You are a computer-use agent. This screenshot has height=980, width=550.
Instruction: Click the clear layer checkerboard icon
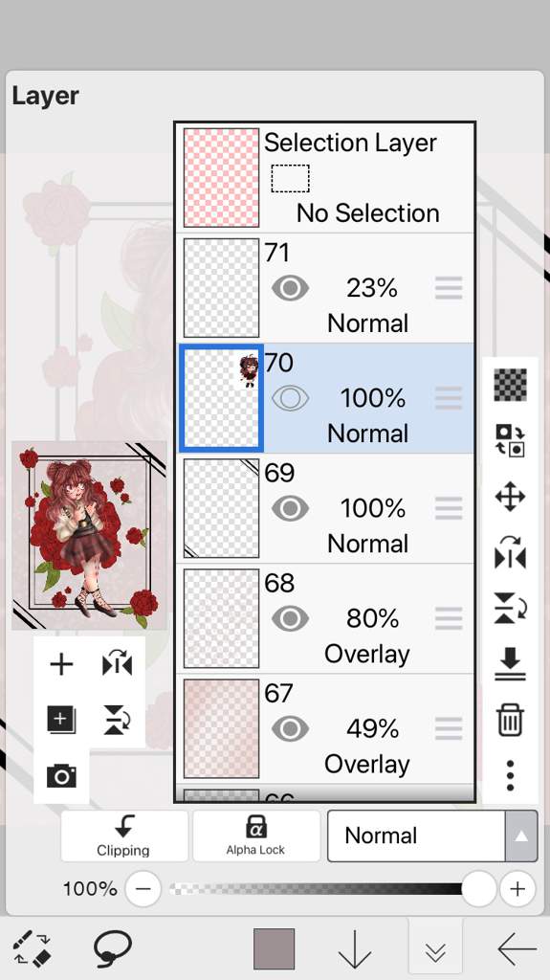click(510, 385)
